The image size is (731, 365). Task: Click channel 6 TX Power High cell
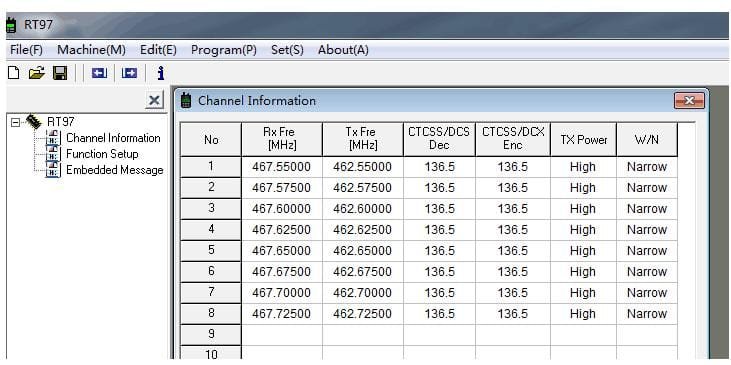(584, 272)
